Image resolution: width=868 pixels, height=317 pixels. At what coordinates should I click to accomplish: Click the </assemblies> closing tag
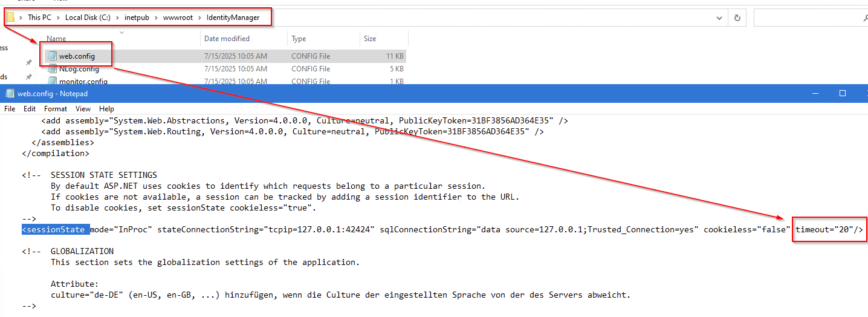[63, 143]
